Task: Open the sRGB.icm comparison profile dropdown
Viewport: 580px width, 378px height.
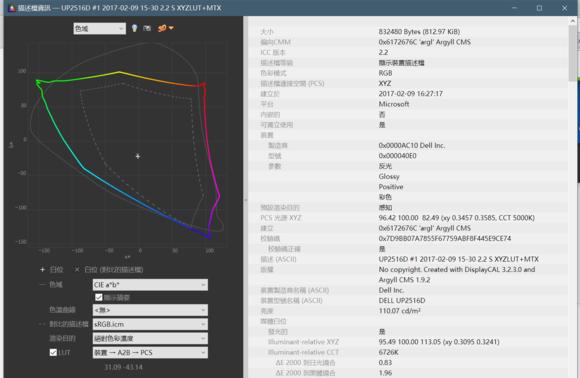Action: (x=150, y=324)
